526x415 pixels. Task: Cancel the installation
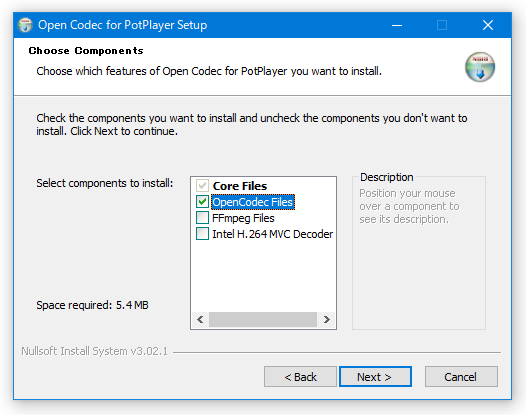(x=461, y=377)
